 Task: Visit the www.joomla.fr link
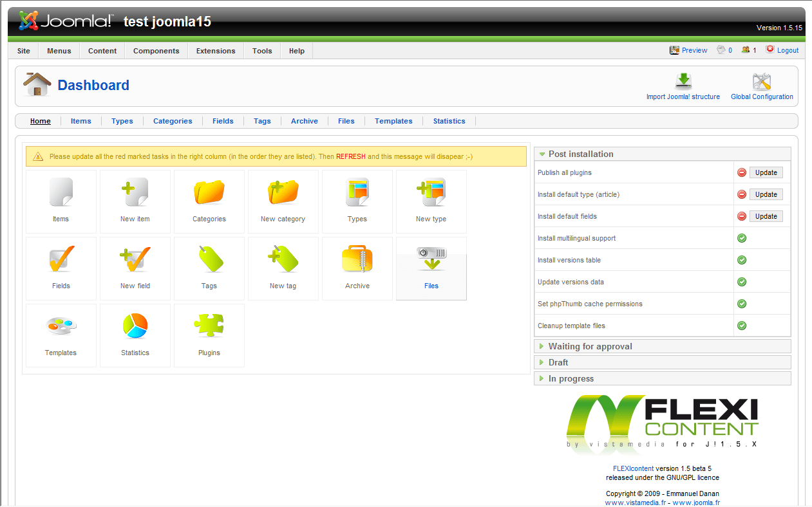[x=696, y=502]
